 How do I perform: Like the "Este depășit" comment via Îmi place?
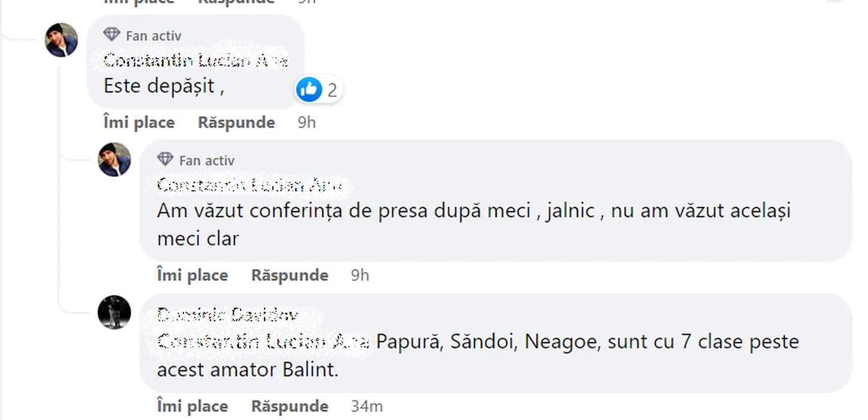[139, 122]
